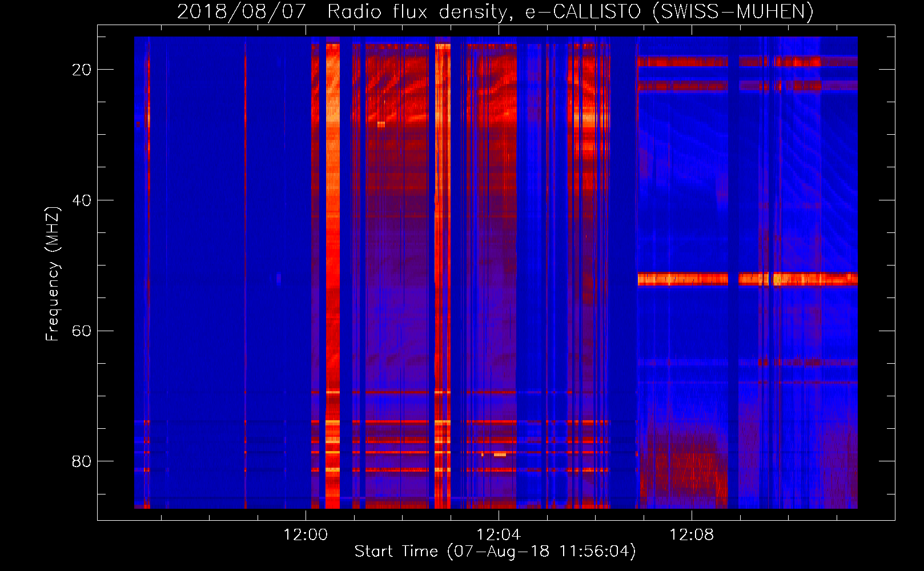Click the '12:08' time tick label

coord(692,535)
